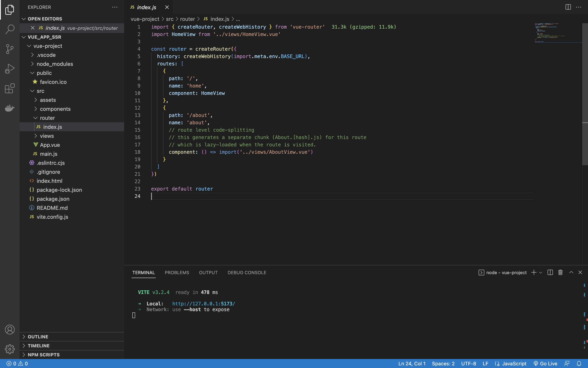
Task: Open the Source Control view
Action: coord(10,49)
